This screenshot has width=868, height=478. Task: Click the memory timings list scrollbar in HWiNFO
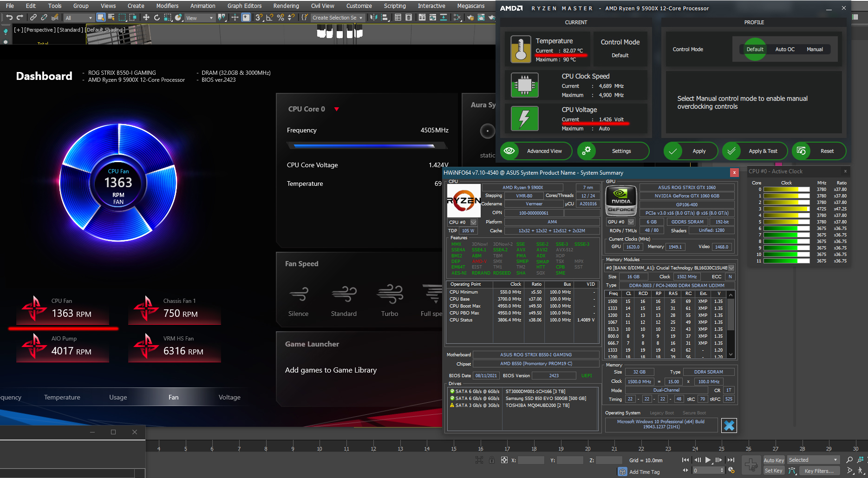(731, 325)
